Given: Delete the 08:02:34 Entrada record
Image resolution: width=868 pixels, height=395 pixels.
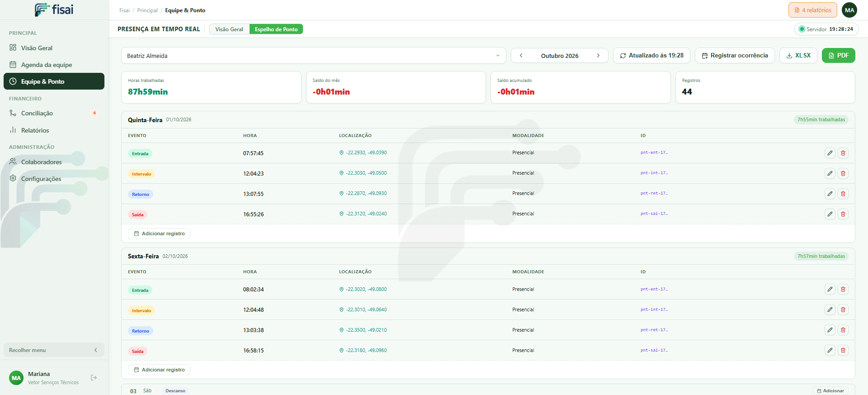Looking at the screenshot, I should [x=843, y=289].
